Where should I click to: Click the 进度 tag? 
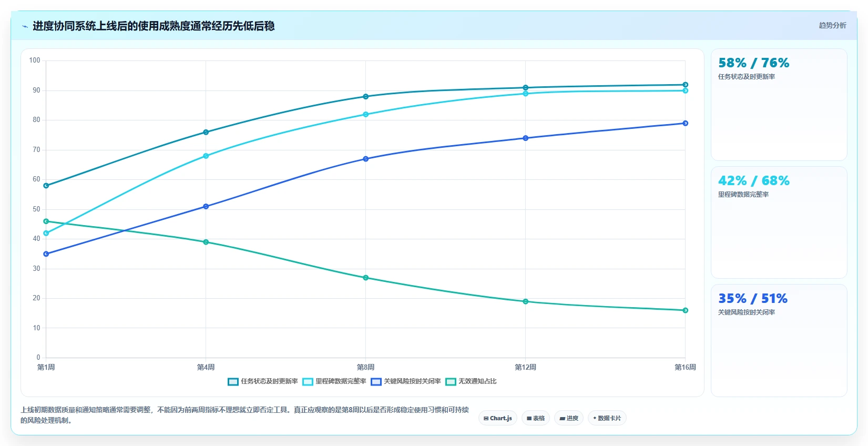[x=569, y=418]
